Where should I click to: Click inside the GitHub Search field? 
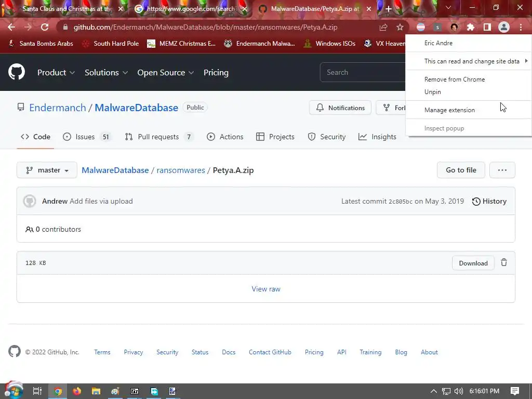[363, 72]
